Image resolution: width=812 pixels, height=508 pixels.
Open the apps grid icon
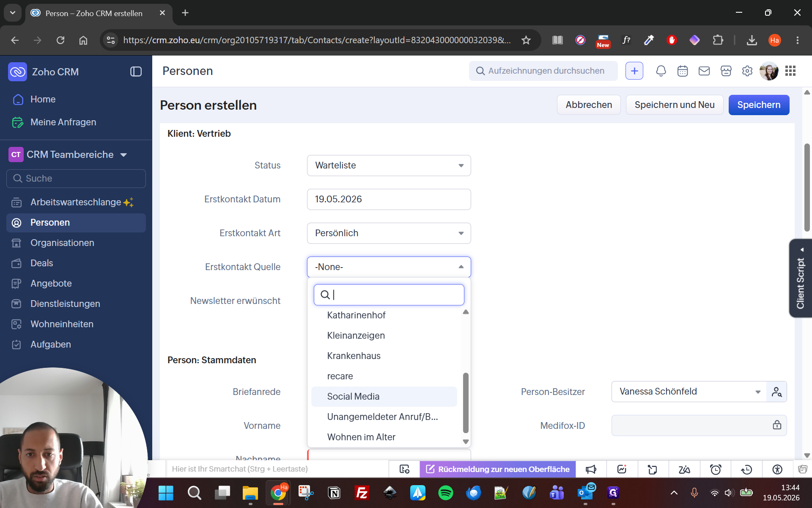(790, 71)
